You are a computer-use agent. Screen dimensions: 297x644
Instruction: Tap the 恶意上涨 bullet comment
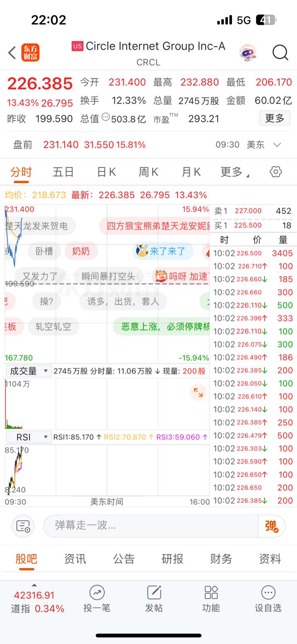click(x=162, y=326)
